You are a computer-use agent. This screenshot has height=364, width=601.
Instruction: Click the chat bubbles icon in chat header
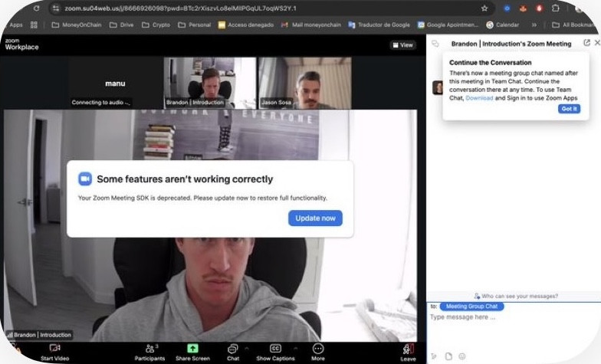435,44
